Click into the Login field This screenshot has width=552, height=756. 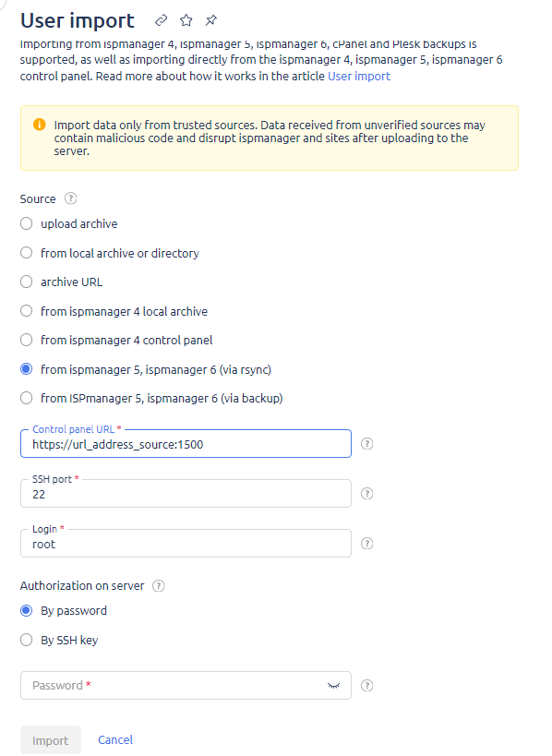point(186,544)
